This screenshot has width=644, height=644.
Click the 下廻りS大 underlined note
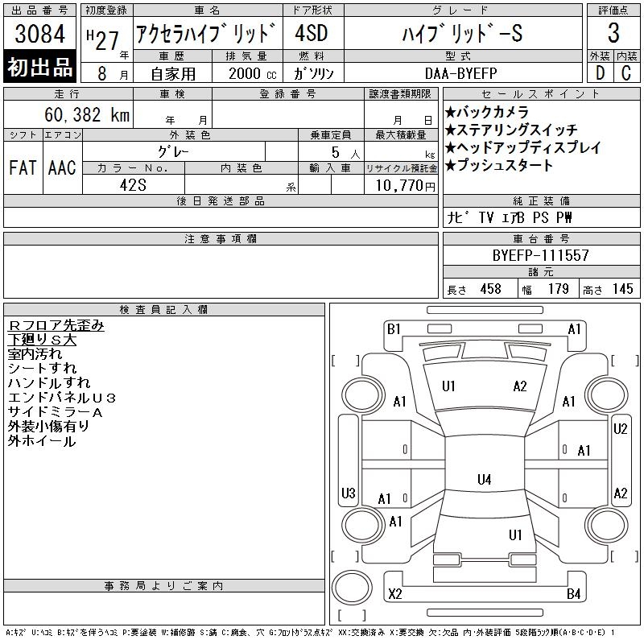click(x=42, y=340)
